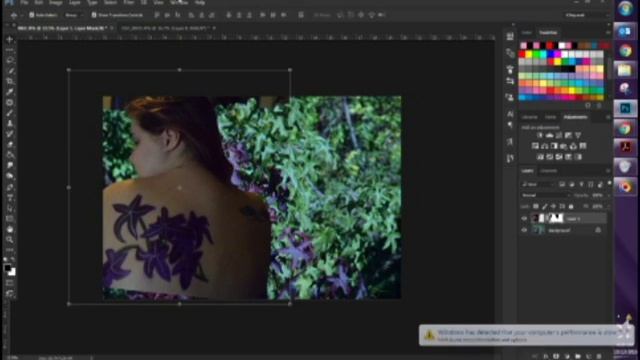640x360 pixels.
Task: Toggle Quick Mask mode in toolbar
Action: tap(10, 283)
